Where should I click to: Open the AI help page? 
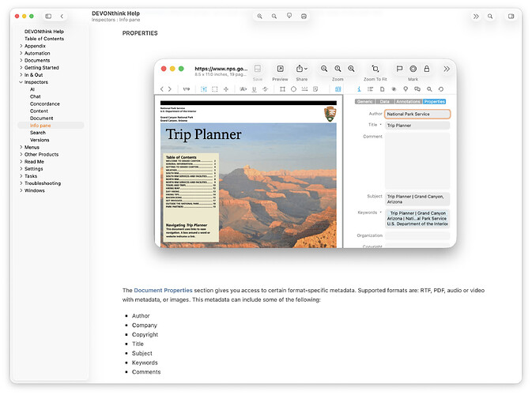[x=32, y=89]
